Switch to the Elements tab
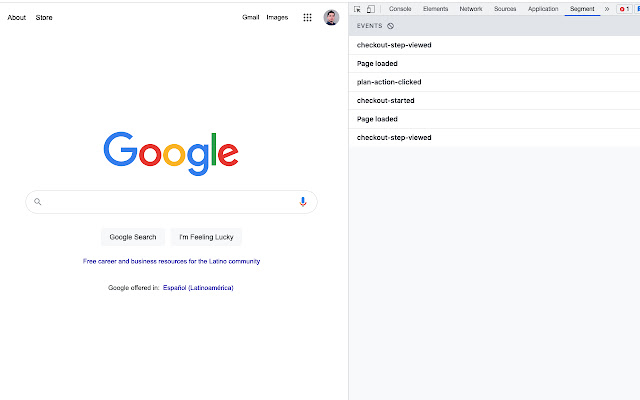640x400 pixels. [x=436, y=9]
